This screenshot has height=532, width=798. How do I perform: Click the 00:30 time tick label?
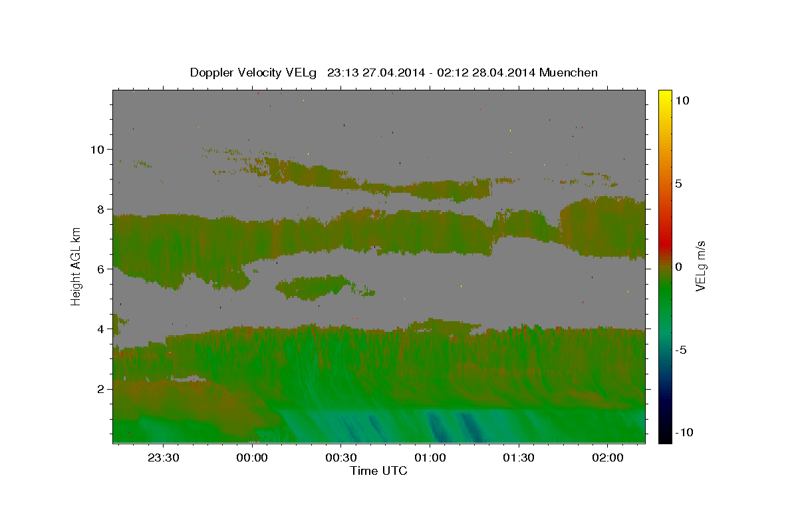340,458
